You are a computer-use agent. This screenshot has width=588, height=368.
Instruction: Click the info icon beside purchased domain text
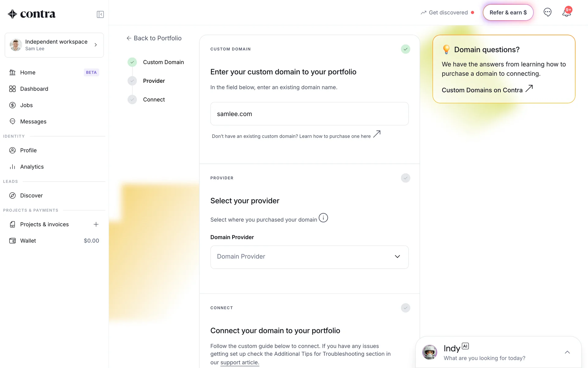coord(323,218)
